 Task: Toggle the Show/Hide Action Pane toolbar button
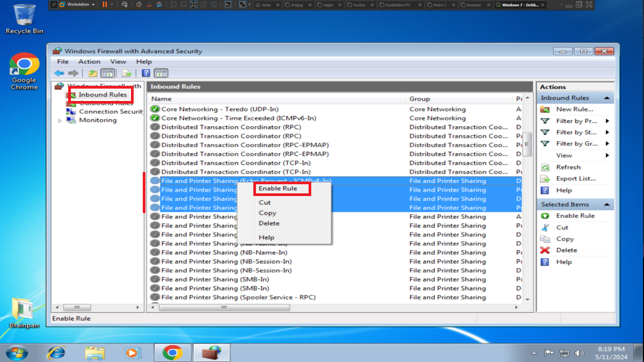click(161, 73)
